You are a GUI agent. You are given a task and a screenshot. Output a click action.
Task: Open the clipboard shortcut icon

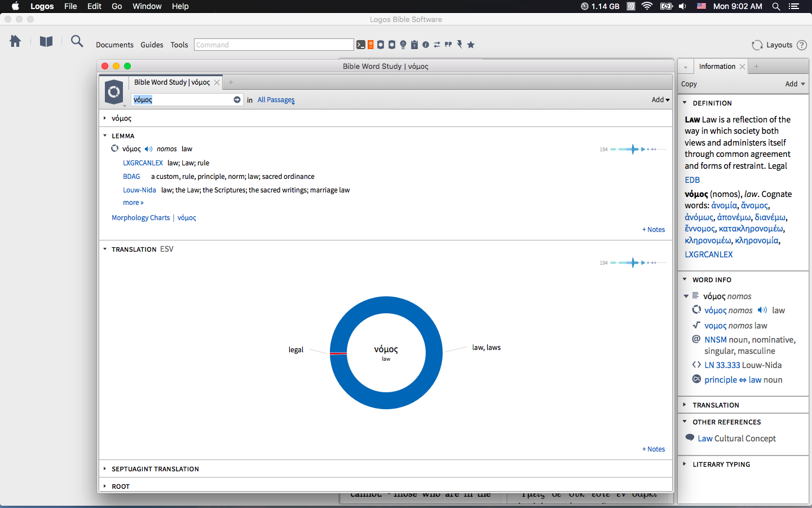(414, 45)
